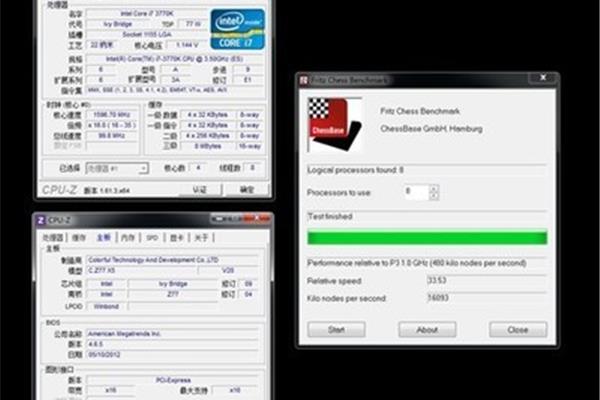
Task: Click the Z77 southbridge field
Action: tap(173, 294)
